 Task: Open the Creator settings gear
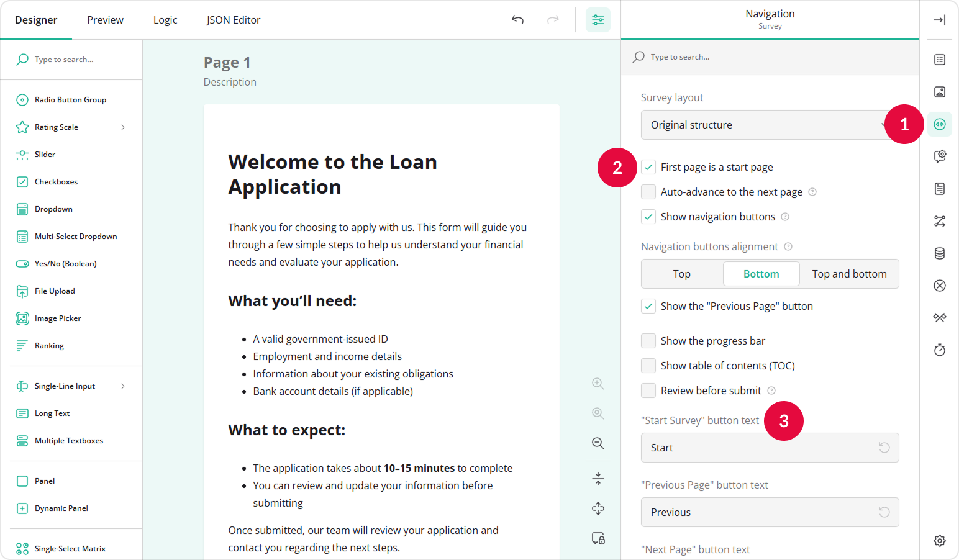939,540
